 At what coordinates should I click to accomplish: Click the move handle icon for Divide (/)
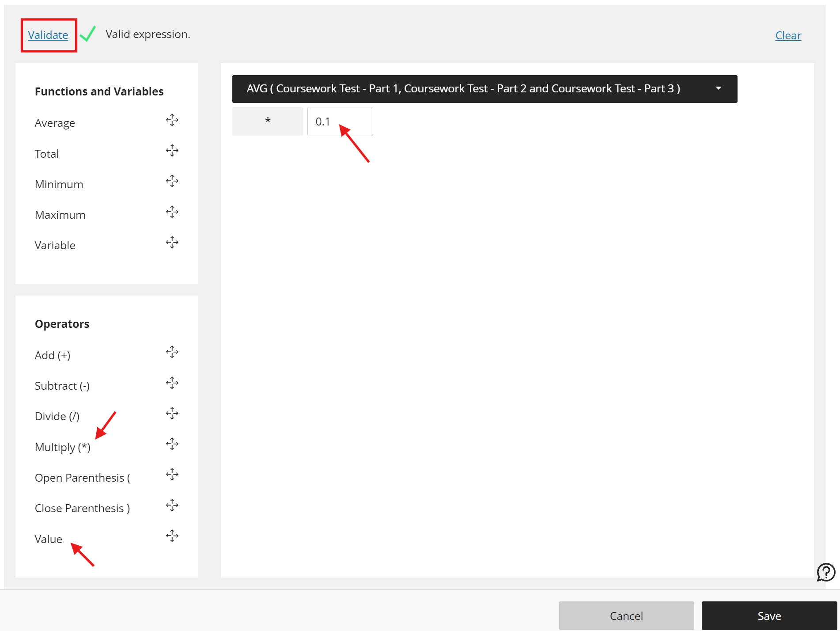tap(172, 414)
